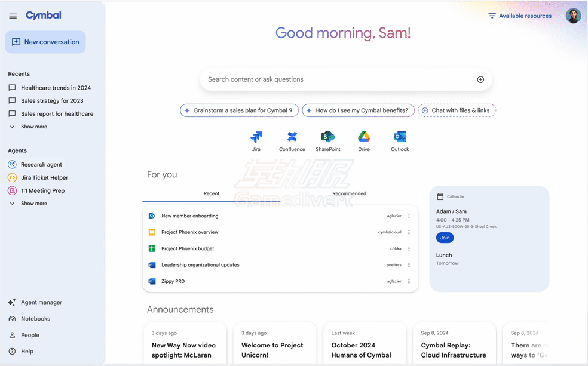Open the user profile avatar

(574, 16)
